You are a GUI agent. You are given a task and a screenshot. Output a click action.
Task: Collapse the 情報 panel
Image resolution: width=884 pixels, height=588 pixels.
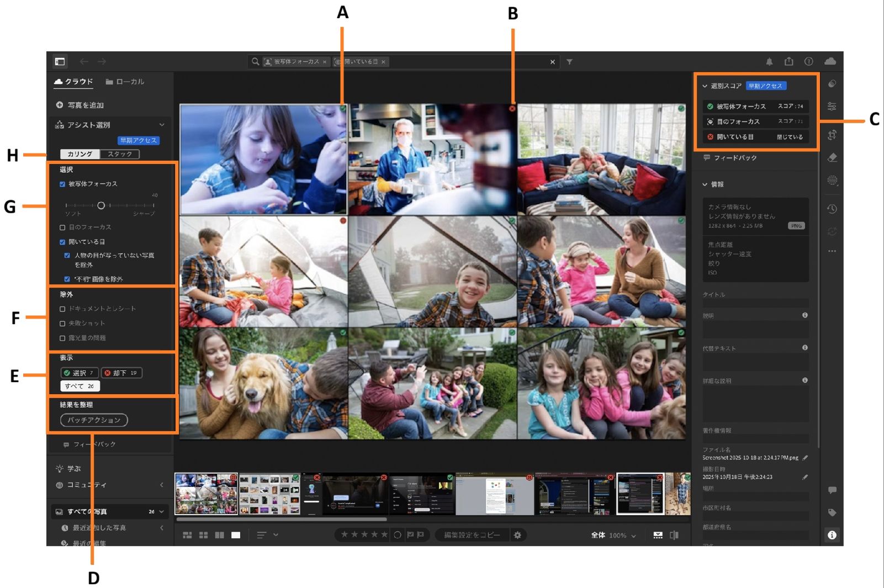pos(704,185)
